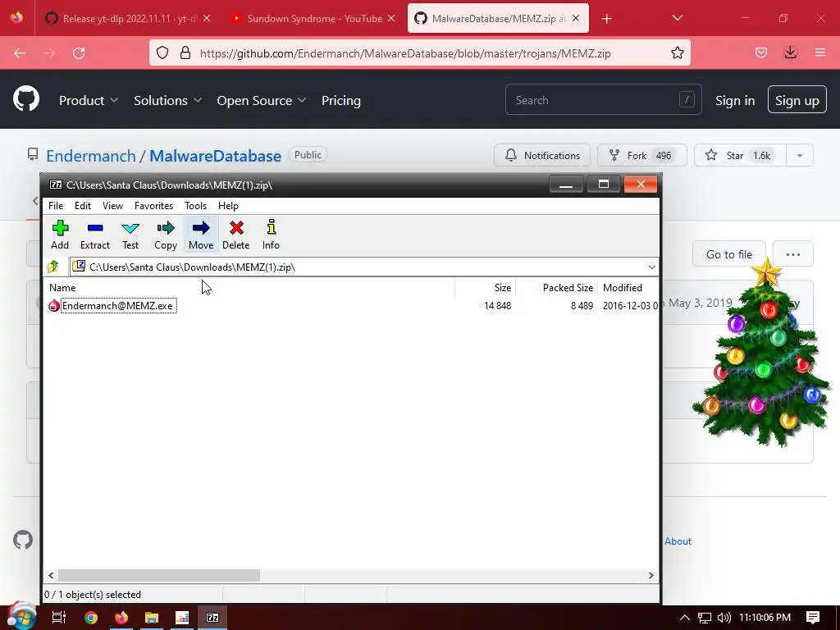Fork the repository with Fork button
840x630 pixels.
point(641,155)
